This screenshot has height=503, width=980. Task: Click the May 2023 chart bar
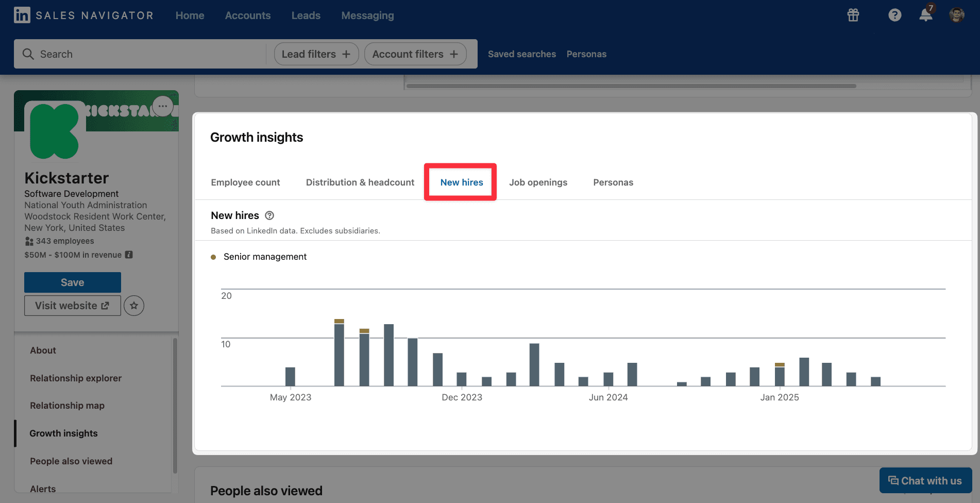click(x=290, y=377)
